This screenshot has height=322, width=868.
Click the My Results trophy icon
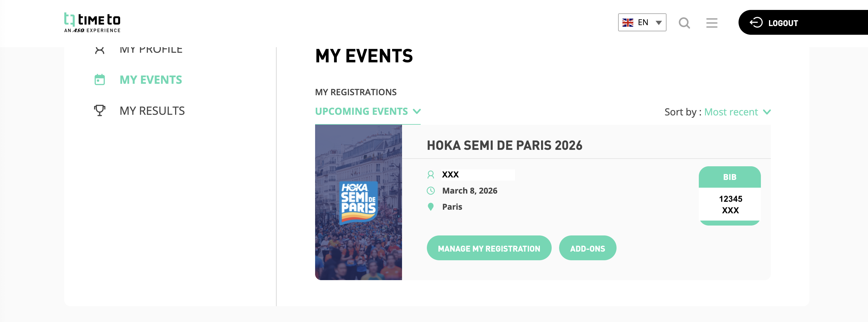coord(99,110)
